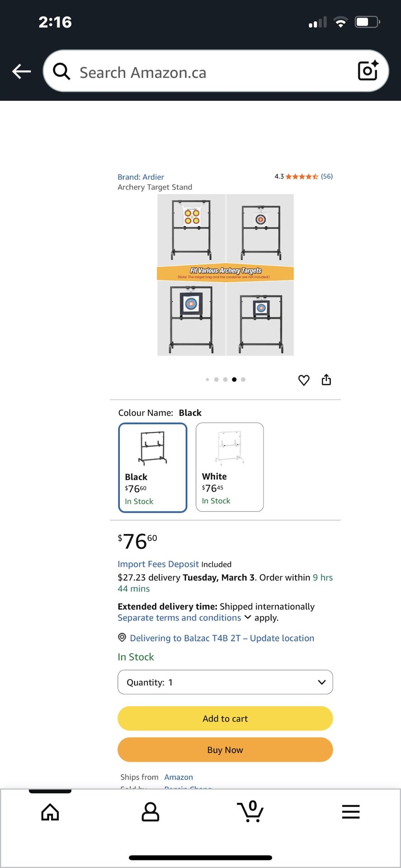Screen dimensions: 401x868
Task: Tap the share icon
Action: pos(326,380)
